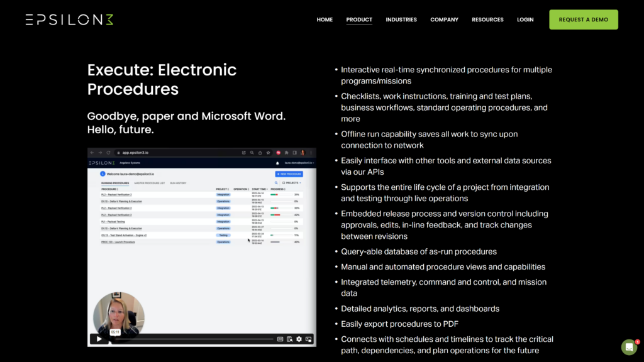Click the 'Checklists, work instructions' bullet
This screenshot has height=362, width=644.
pyautogui.click(x=444, y=107)
